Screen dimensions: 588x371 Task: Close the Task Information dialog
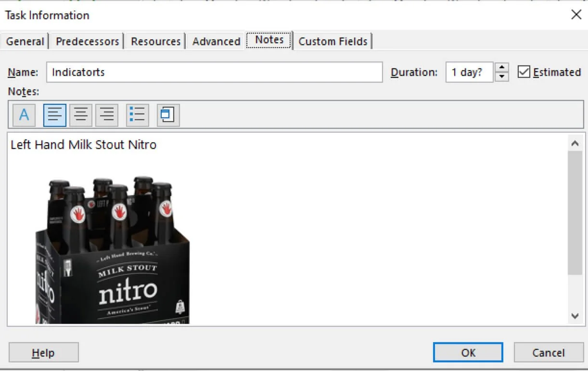[576, 15]
